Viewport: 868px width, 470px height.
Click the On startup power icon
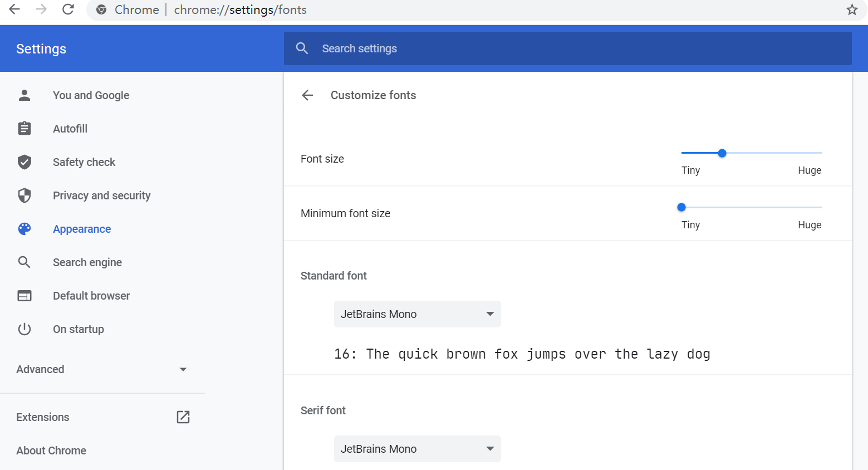24,329
